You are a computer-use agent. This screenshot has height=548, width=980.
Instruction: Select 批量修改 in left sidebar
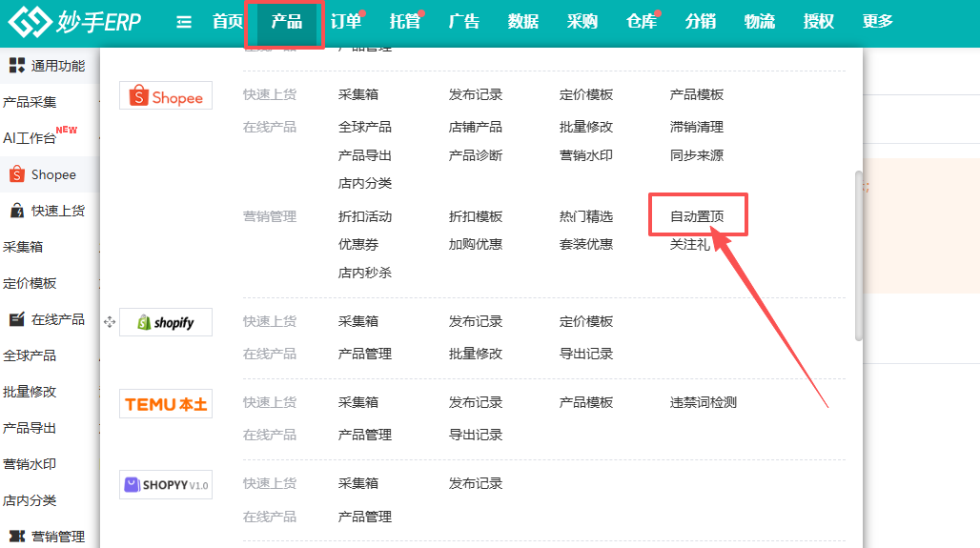[x=30, y=392]
